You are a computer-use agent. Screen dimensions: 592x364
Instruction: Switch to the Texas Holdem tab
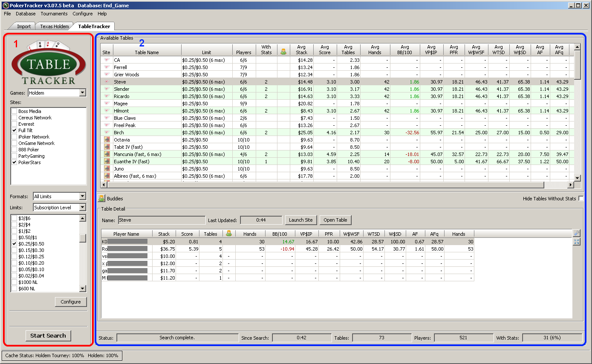click(x=55, y=26)
